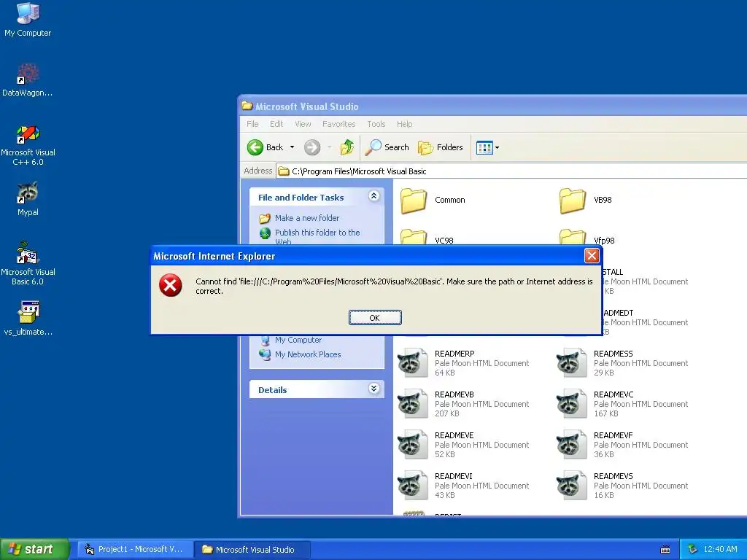This screenshot has height=560, width=747.
Task: Click the keyboard tray icon
Action: 665,550
